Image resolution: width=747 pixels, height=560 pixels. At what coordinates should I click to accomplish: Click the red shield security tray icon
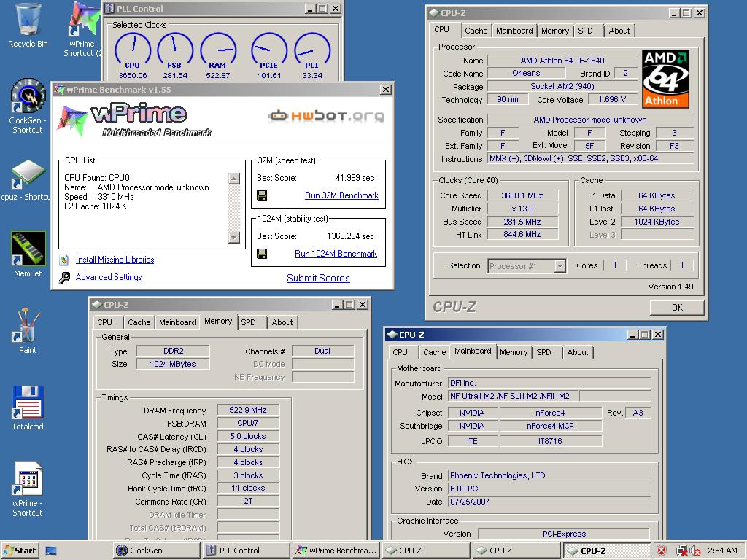(x=662, y=551)
